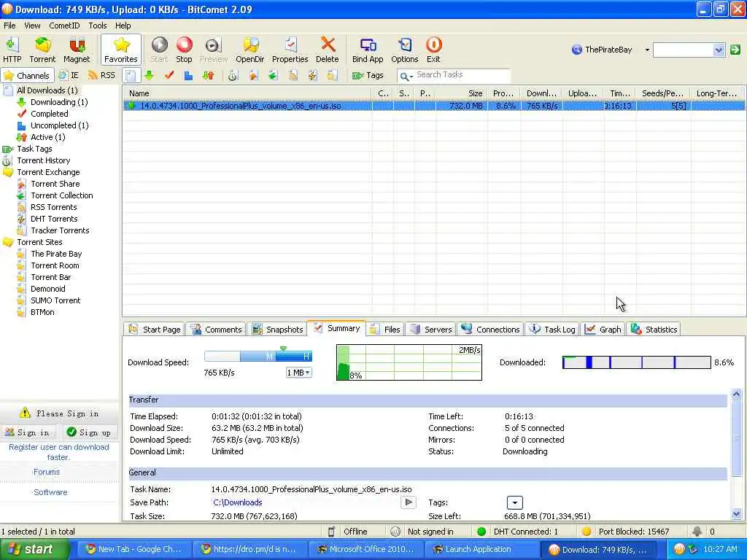Click the Magnet link toolbar icon

pyautogui.click(x=76, y=50)
